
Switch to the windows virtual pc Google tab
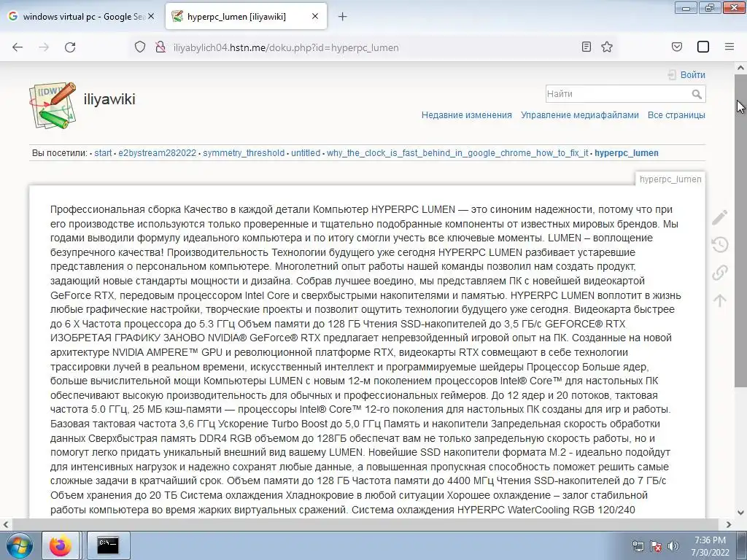pos(82,17)
